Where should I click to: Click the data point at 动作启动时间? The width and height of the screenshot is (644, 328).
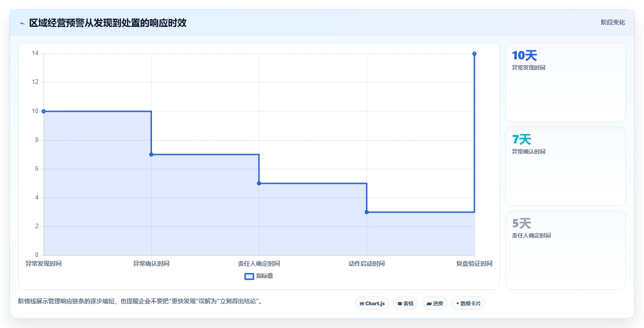point(366,212)
